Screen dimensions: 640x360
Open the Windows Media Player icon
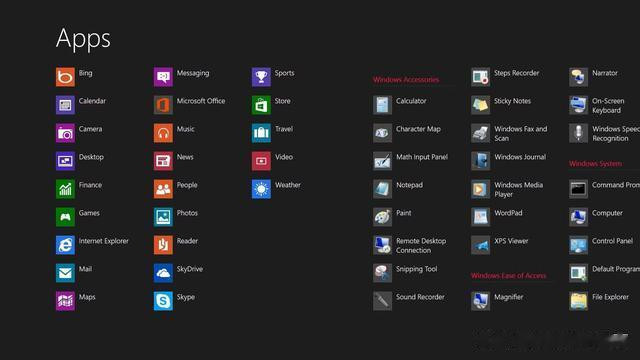coord(480,189)
